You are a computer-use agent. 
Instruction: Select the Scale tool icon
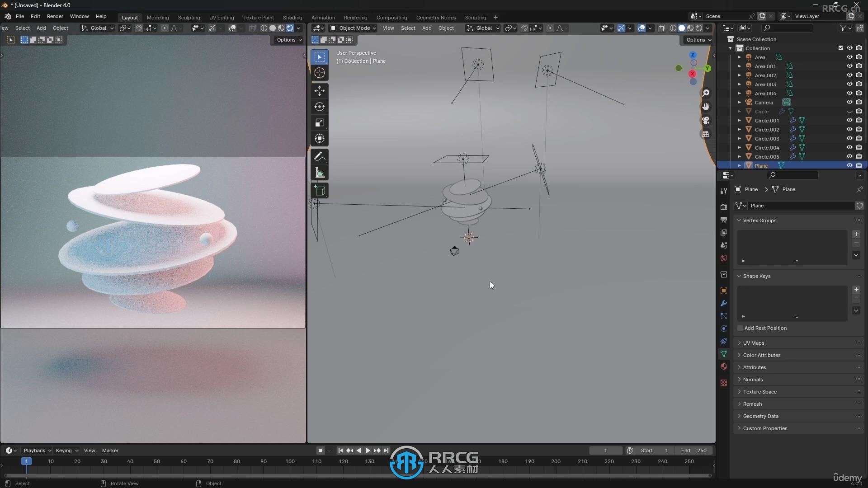coord(320,122)
